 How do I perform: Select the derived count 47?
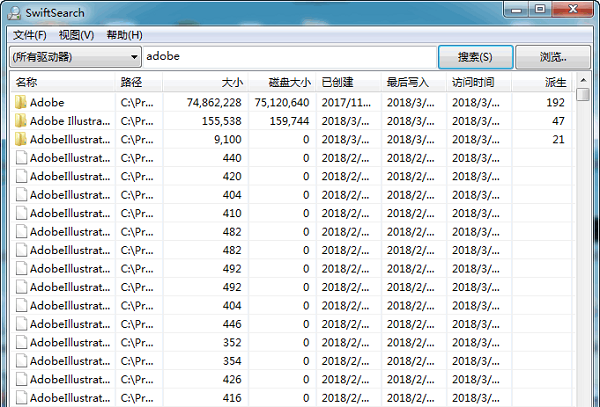coord(558,121)
